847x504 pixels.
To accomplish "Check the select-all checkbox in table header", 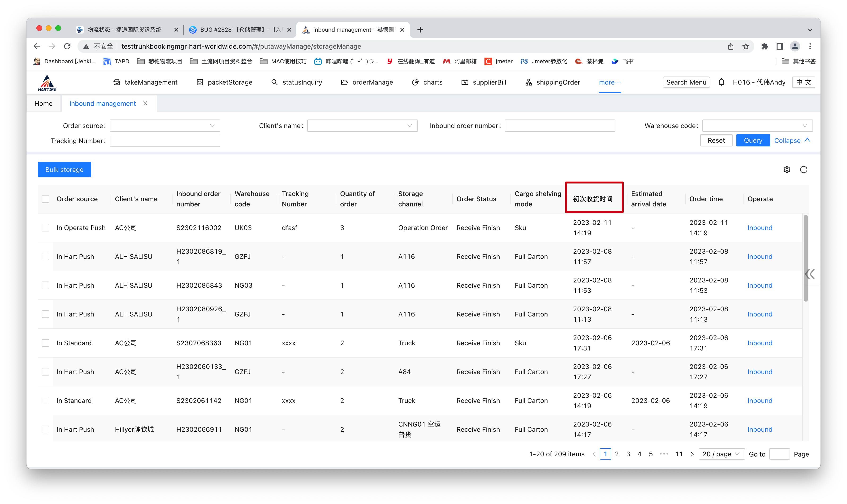I will coord(45,199).
